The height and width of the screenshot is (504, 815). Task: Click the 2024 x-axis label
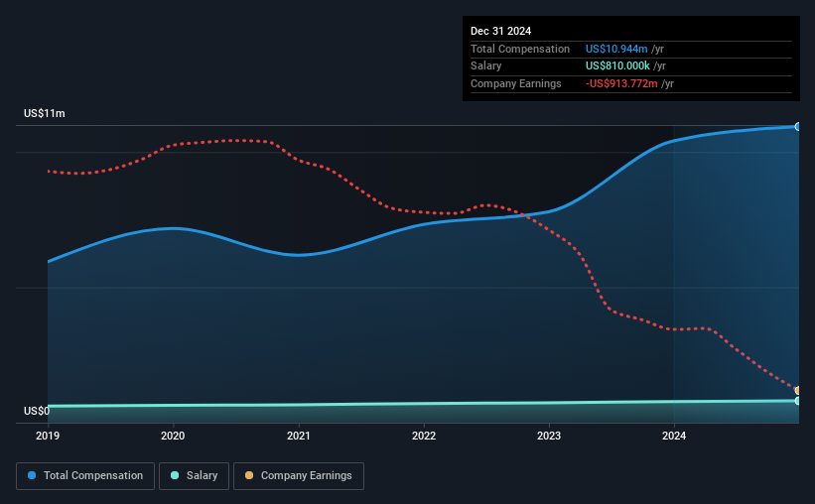coord(674,436)
